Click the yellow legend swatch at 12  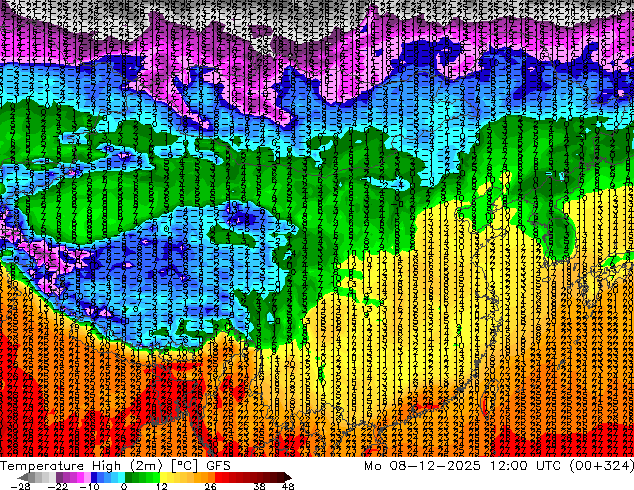pos(163,477)
